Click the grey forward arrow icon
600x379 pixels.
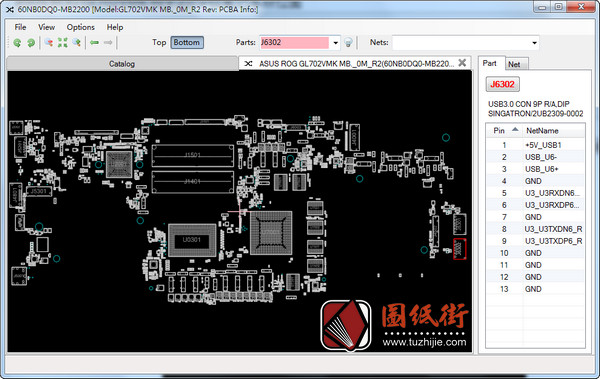[108, 42]
